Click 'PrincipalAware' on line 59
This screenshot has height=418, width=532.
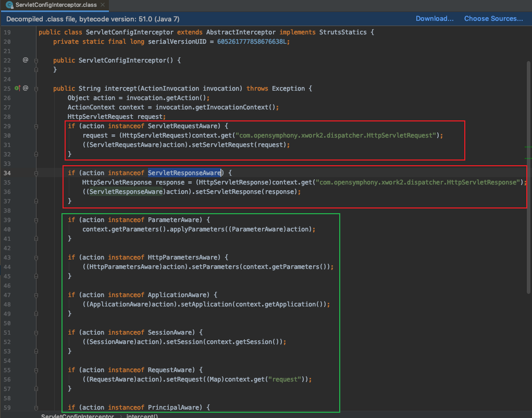point(174,408)
